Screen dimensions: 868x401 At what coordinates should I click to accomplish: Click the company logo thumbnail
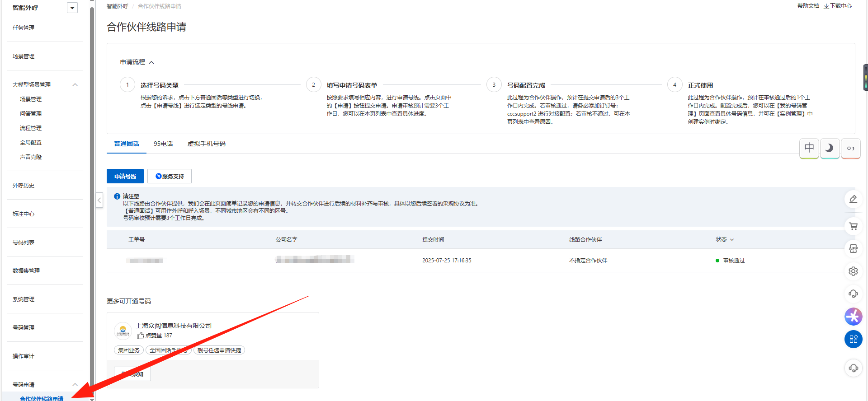click(x=123, y=331)
